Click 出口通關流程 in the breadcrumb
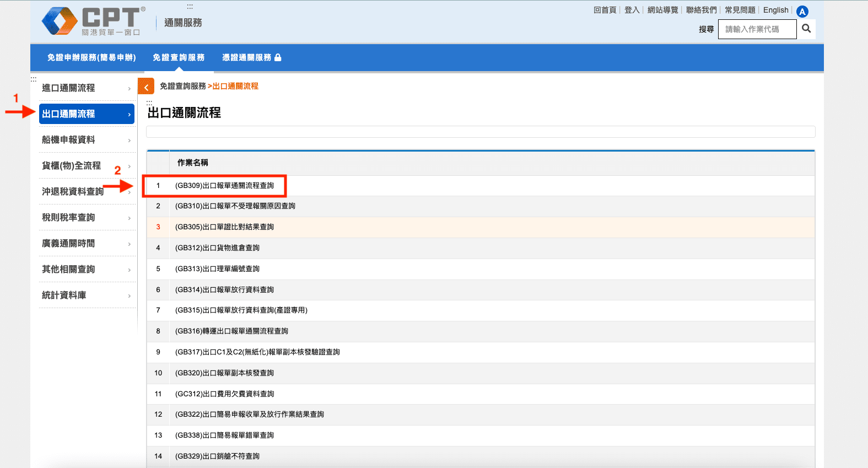This screenshot has height=468, width=868. (x=235, y=86)
